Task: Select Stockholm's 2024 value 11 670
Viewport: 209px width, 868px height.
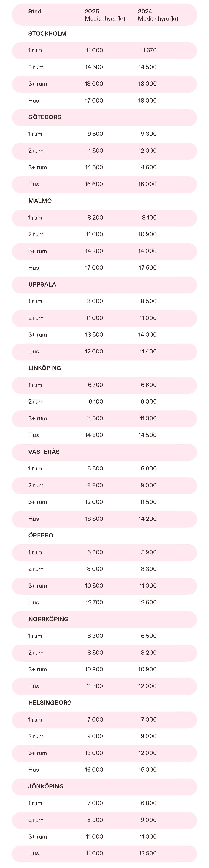Action: click(x=148, y=50)
